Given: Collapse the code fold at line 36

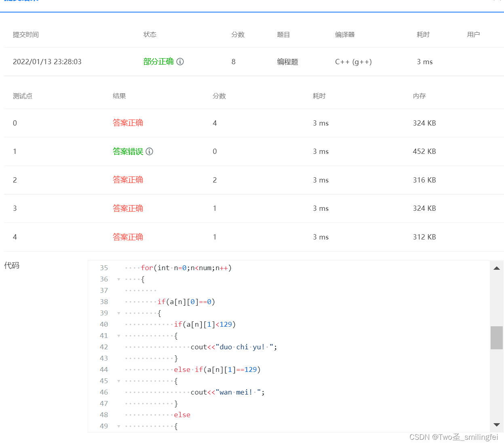Looking at the screenshot, I should point(118,279).
